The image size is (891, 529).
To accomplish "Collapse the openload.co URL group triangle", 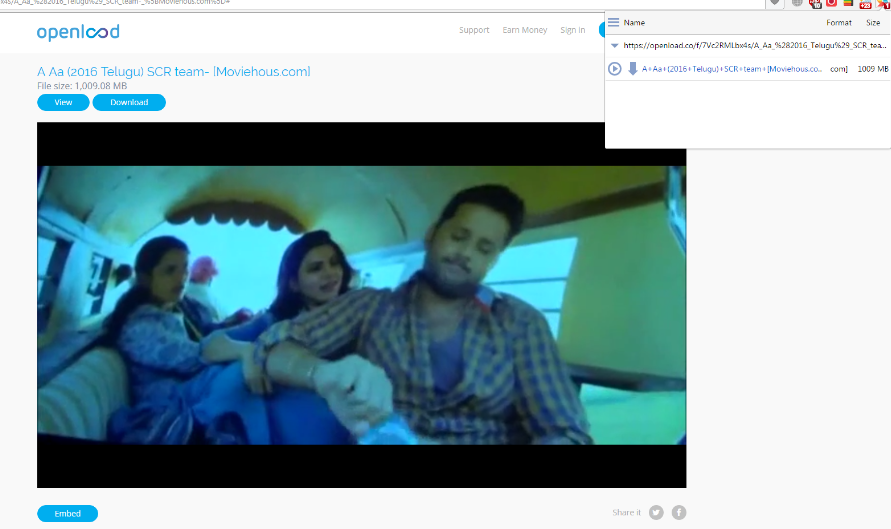I will tap(614, 45).
